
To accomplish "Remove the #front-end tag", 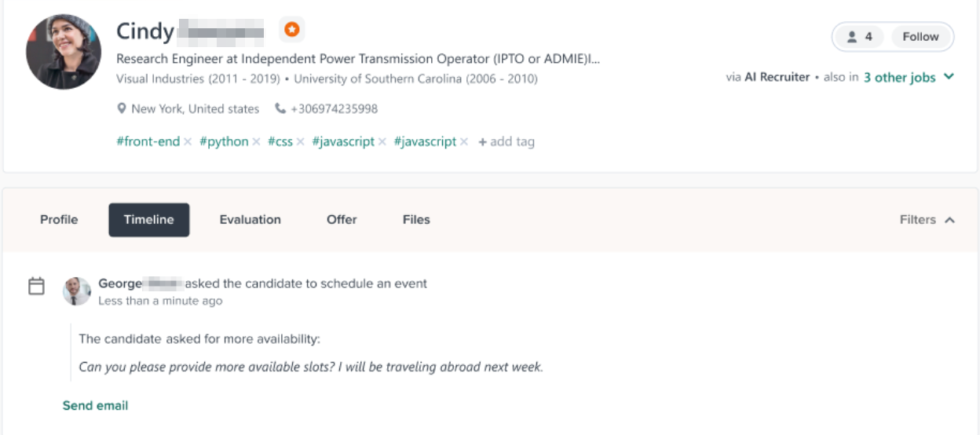I will [x=188, y=142].
